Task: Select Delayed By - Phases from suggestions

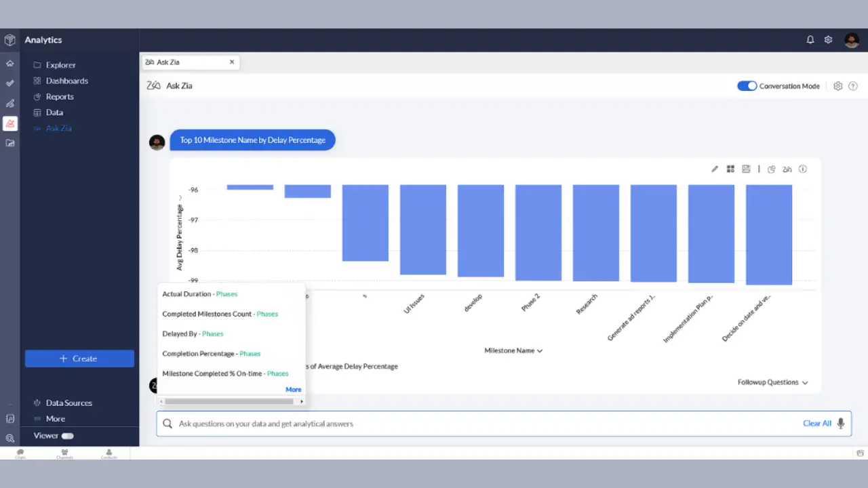Action: [193, 333]
